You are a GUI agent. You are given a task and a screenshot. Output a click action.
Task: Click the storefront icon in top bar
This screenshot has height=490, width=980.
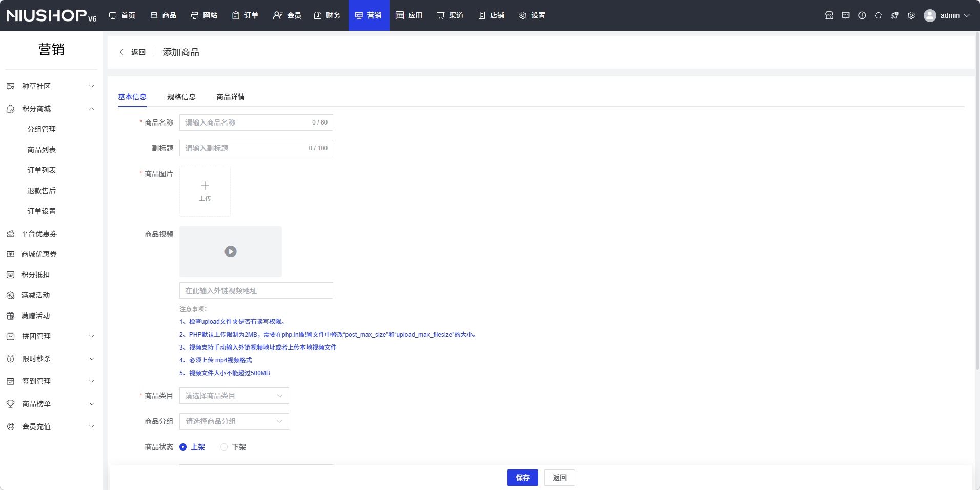(829, 15)
